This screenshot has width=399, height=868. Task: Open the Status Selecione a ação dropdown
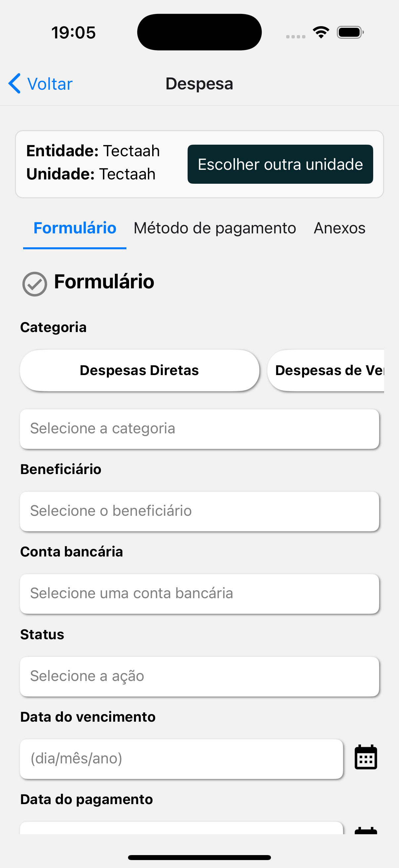tap(199, 676)
